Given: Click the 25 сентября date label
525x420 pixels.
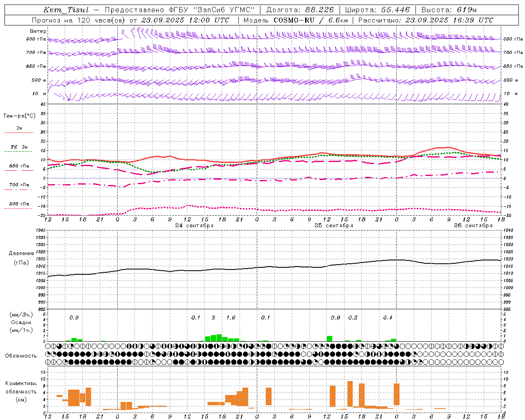Looking at the screenshot, I should [334, 226].
